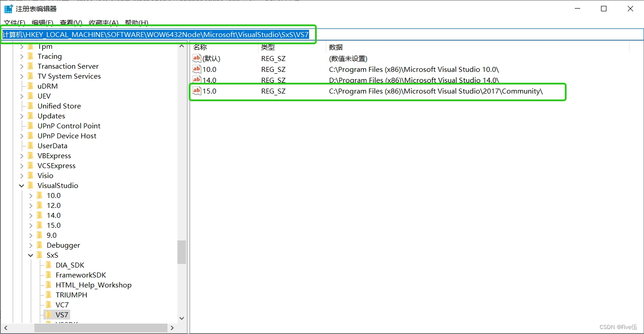This screenshot has height=334, width=644.
Task: Click the folder icon beside DIA_SDK
Action: coord(49,265)
